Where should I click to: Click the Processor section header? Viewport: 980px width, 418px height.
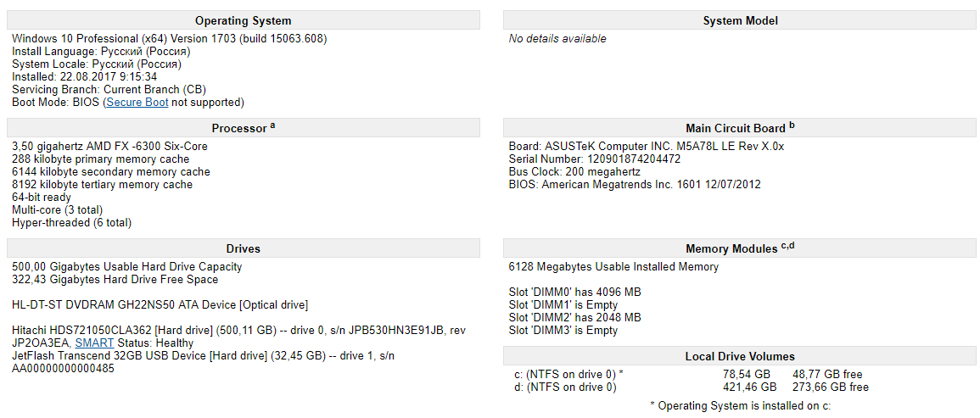pos(244,128)
